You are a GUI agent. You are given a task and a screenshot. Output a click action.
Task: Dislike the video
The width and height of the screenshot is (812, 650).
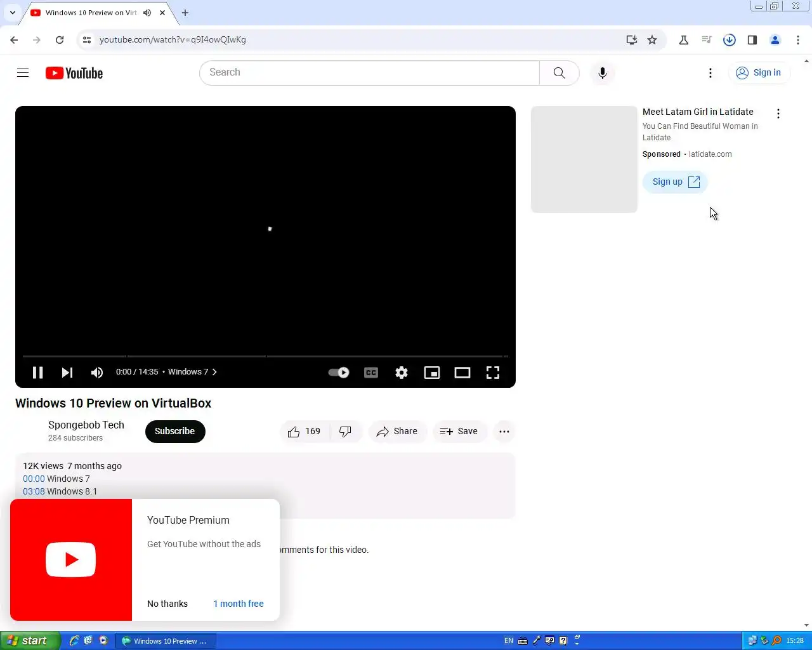click(346, 432)
